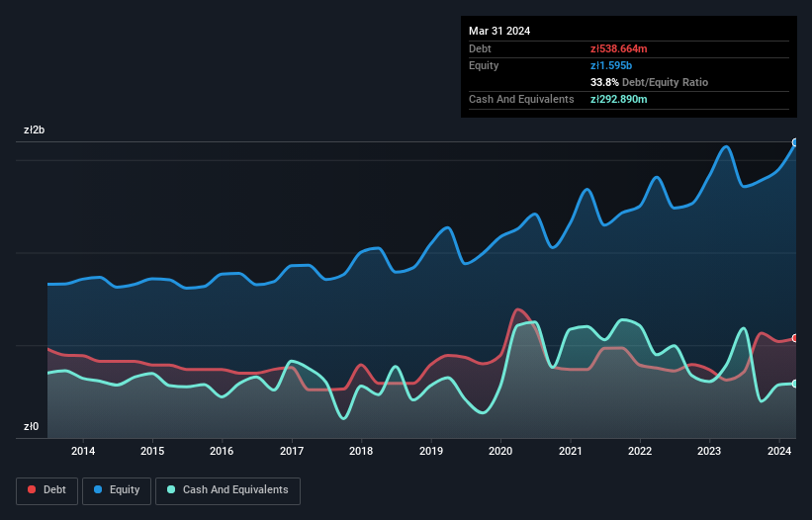
Task: Click the red Debt legend dot
Action: coord(32,489)
